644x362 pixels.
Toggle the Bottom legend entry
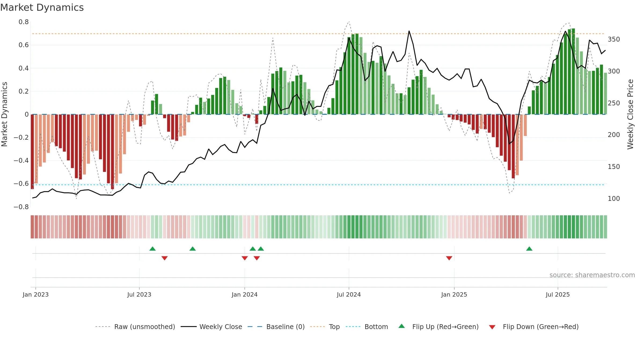[x=367, y=327]
